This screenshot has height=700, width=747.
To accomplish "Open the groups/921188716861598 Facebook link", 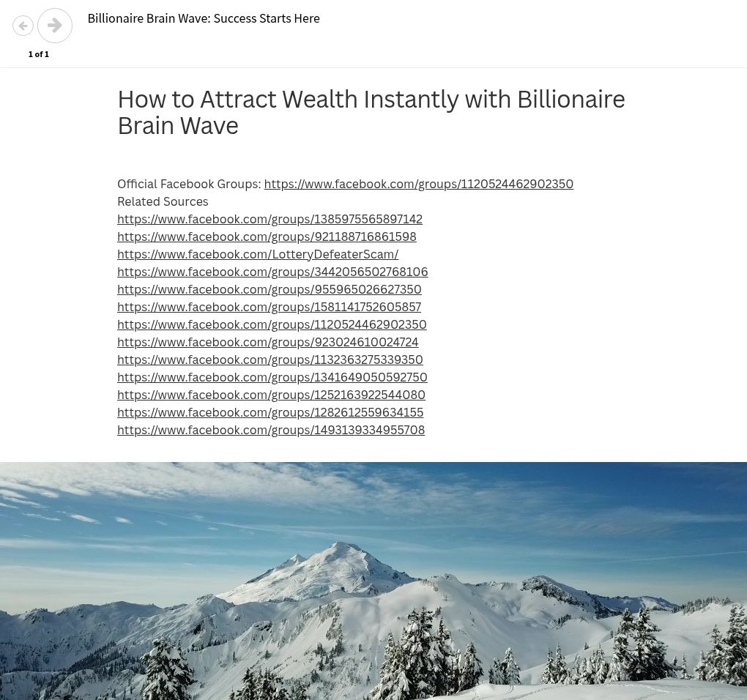I will coord(267,237).
